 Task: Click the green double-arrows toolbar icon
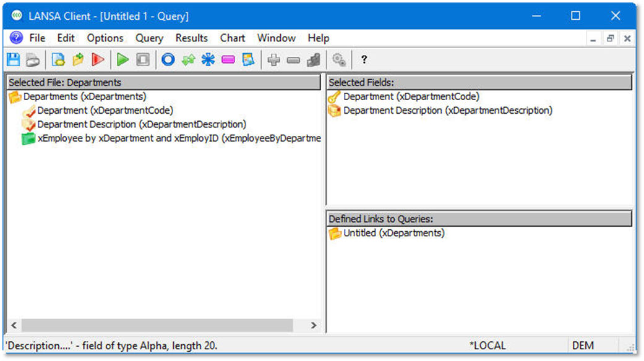188,60
